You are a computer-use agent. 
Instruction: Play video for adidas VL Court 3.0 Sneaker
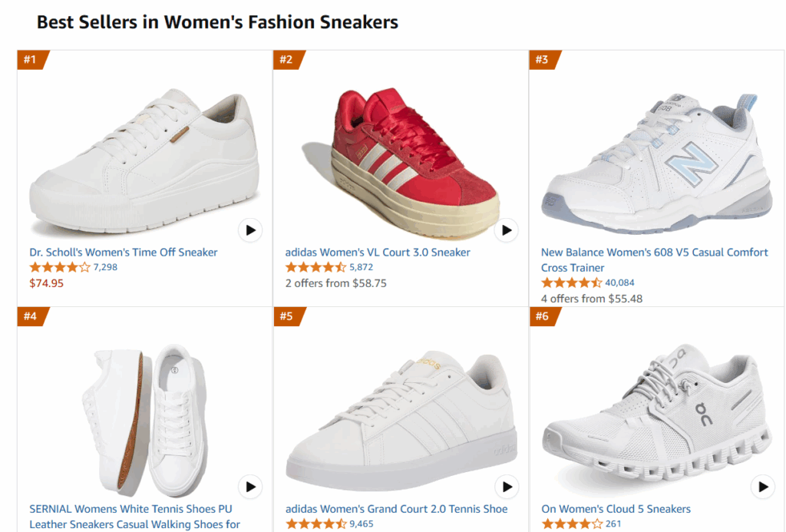[506, 230]
